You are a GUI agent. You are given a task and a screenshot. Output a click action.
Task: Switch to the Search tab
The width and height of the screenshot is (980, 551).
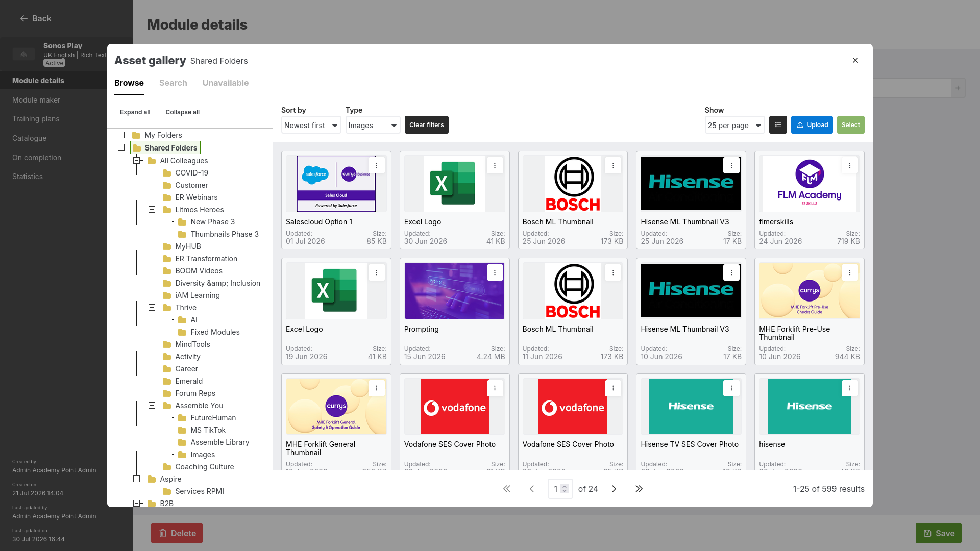[173, 83]
